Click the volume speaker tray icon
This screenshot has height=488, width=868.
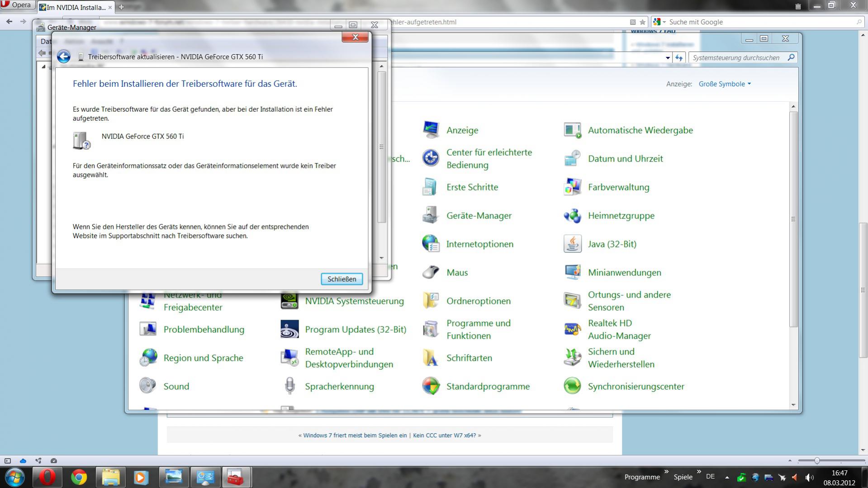(809, 477)
